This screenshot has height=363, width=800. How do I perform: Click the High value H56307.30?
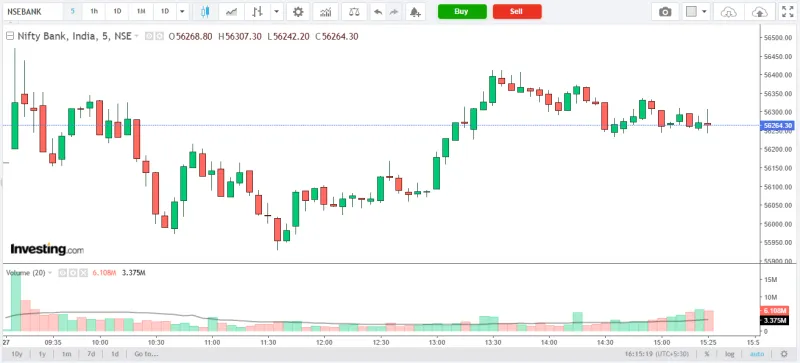click(x=240, y=36)
